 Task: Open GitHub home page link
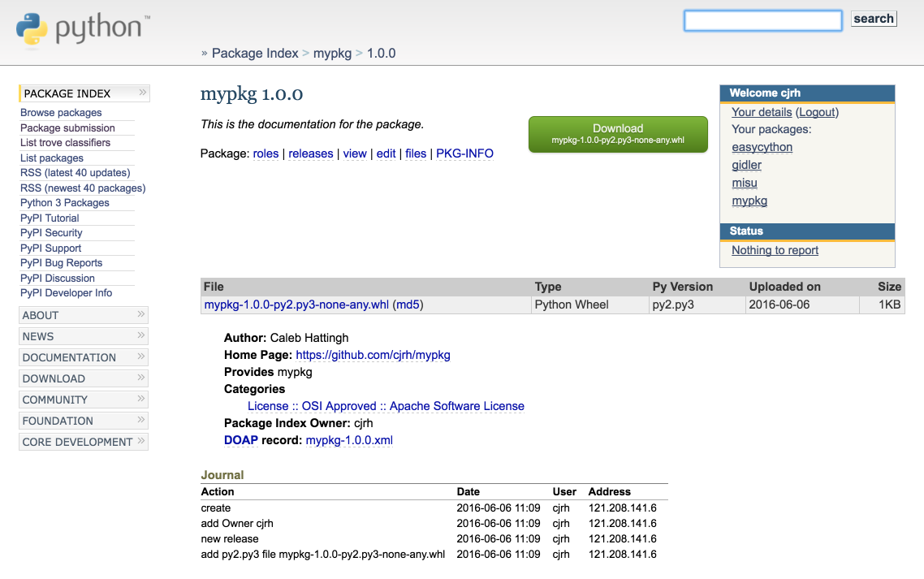(x=373, y=355)
